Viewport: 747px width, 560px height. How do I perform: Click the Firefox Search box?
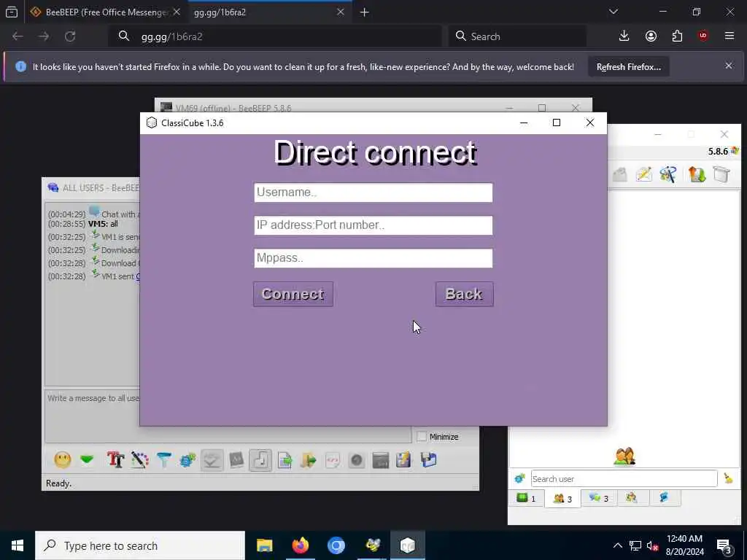517,36
